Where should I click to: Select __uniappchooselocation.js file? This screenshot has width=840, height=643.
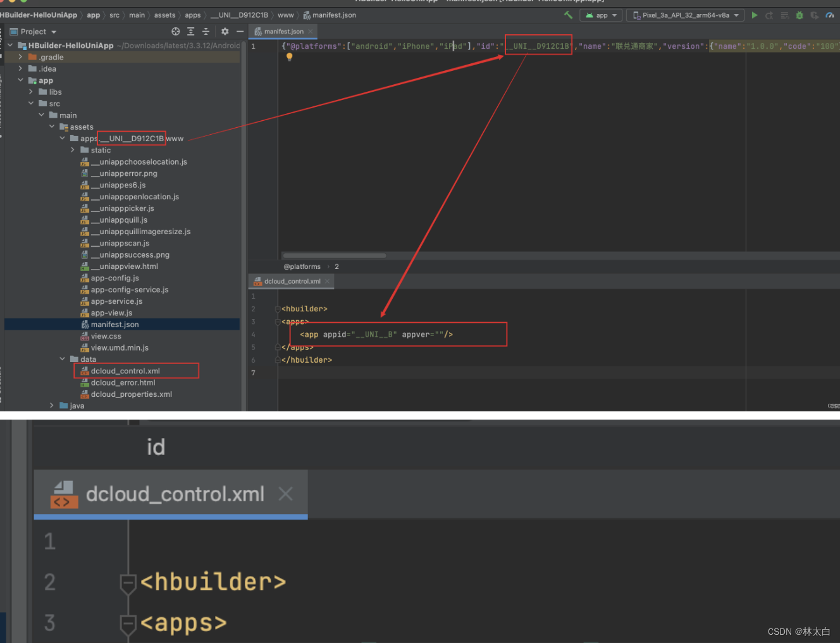pyautogui.click(x=139, y=162)
